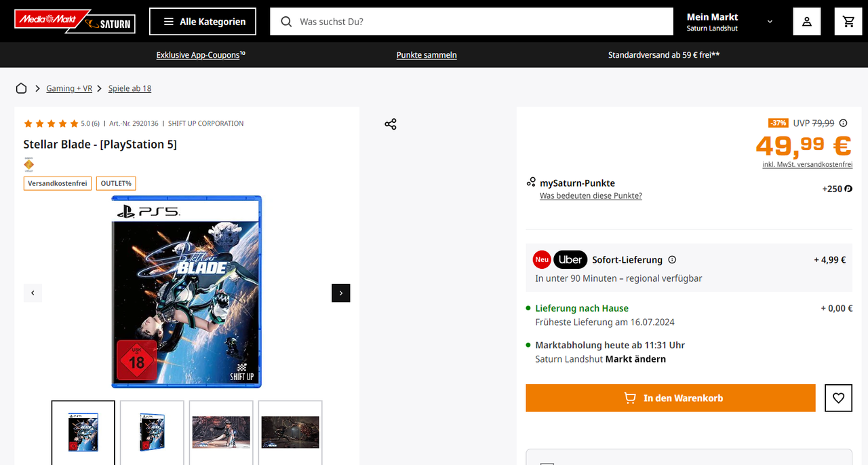This screenshot has height=465, width=868.
Task: Select the fourth screenshot thumbnail
Action: tap(290, 432)
